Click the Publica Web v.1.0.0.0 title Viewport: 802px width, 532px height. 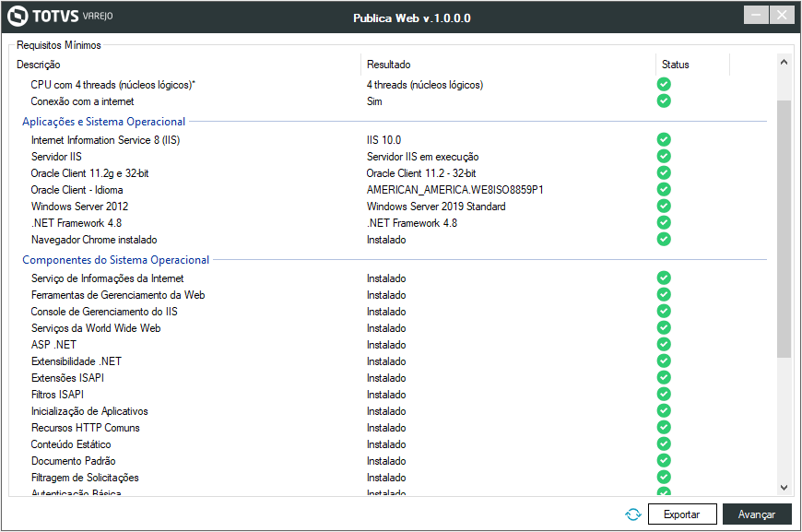coord(412,18)
